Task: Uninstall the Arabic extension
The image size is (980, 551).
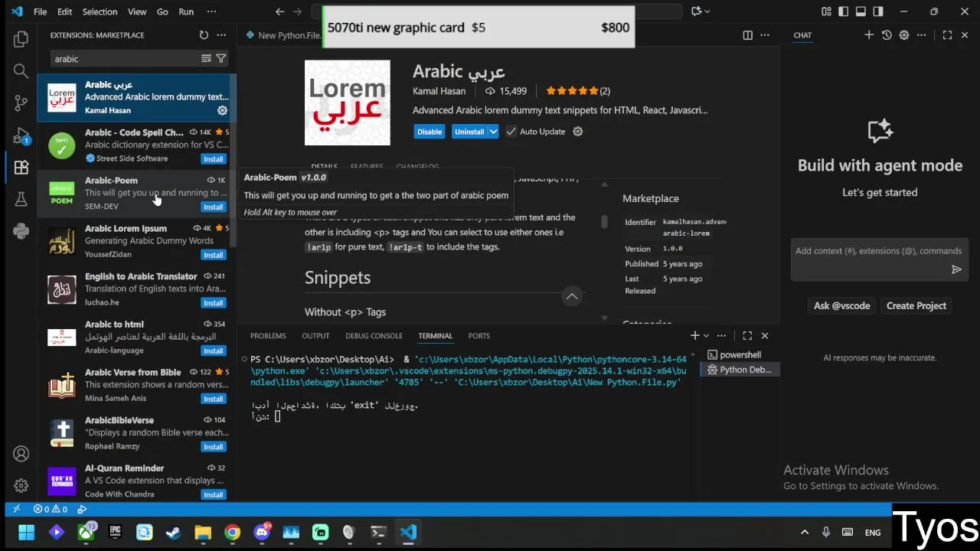Action: coord(469,132)
